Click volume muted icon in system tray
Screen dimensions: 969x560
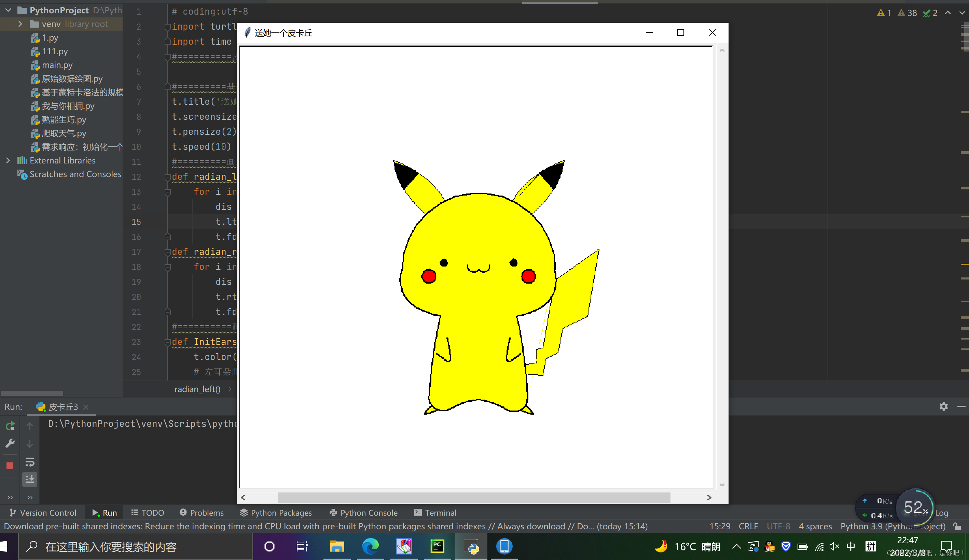[x=834, y=546]
